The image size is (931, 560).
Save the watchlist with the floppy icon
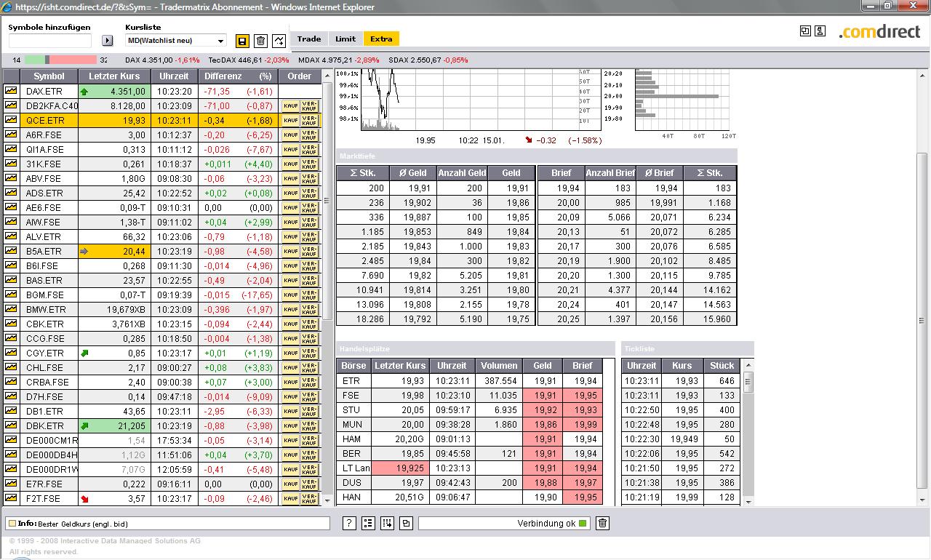coord(242,41)
